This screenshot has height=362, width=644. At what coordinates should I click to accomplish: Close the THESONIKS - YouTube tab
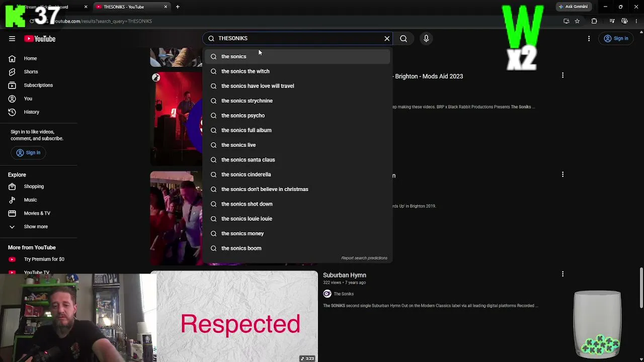[166, 7]
